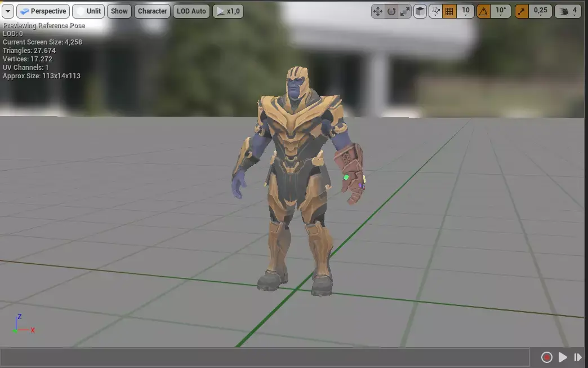Click the Current Screen Size: 4,258 text
This screenshot has width=588, height=368.
click(42, 42)
